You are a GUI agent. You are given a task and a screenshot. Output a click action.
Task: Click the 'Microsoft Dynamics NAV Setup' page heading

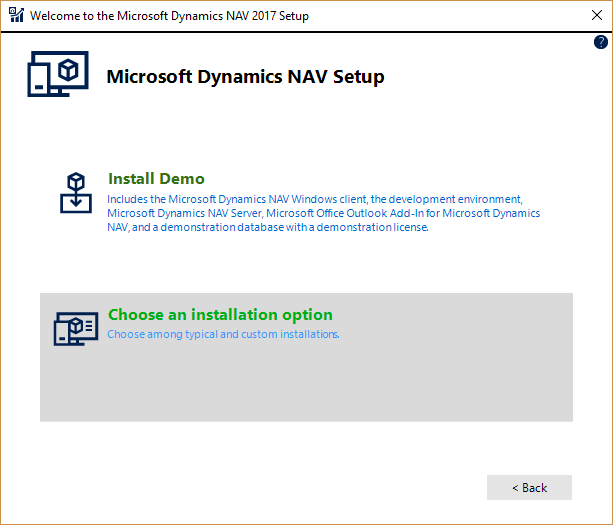(x=245, y=77)
